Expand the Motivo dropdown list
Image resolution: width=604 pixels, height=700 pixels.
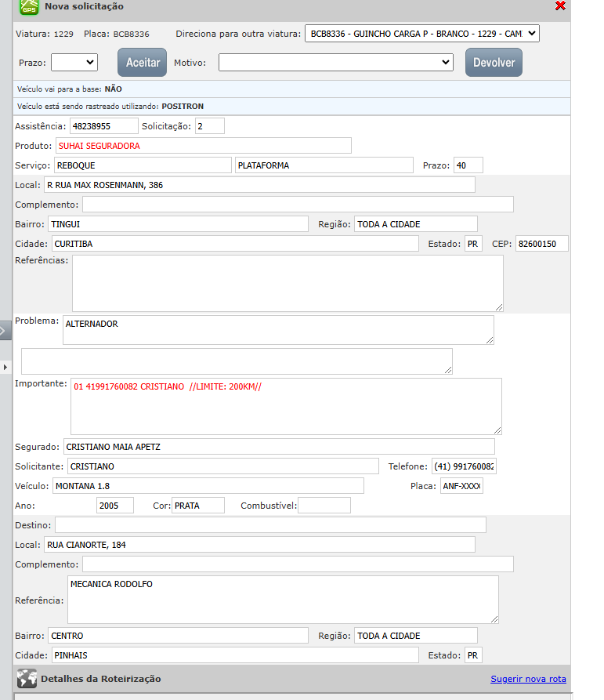click(x=335, y=62)
